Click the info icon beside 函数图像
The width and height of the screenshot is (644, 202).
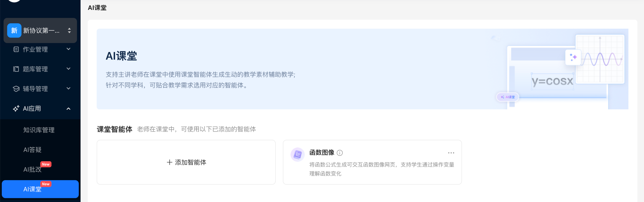point(339,153)
